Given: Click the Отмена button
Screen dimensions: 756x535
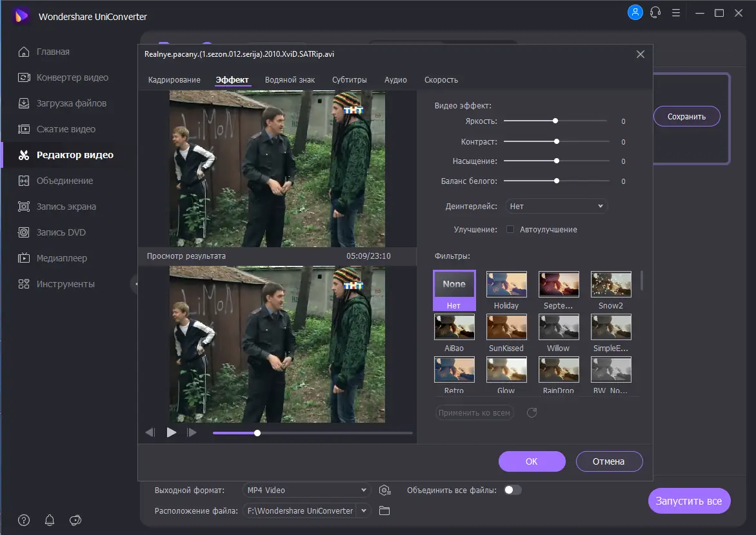Looking at the screenshot, I should click(x=609, y=461).
